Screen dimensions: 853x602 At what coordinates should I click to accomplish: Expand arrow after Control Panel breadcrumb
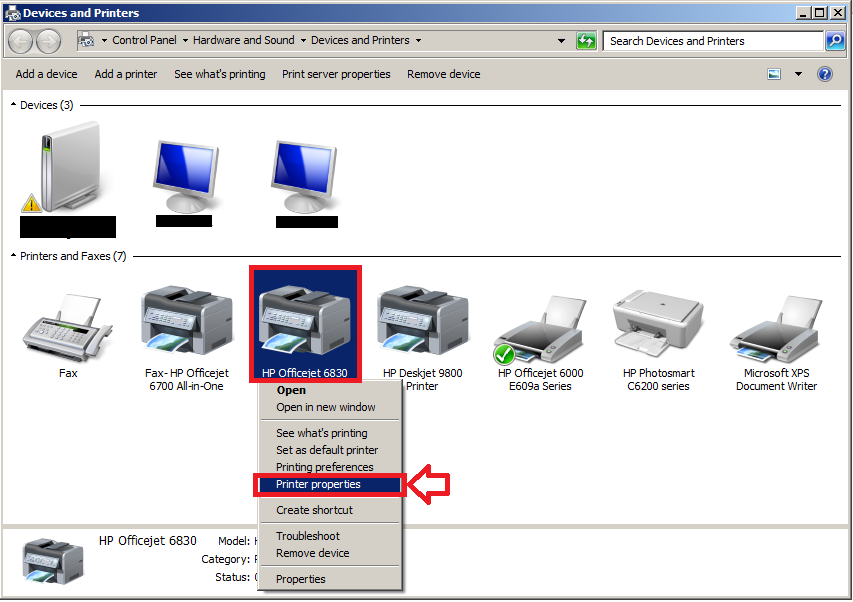coord(185,40)
